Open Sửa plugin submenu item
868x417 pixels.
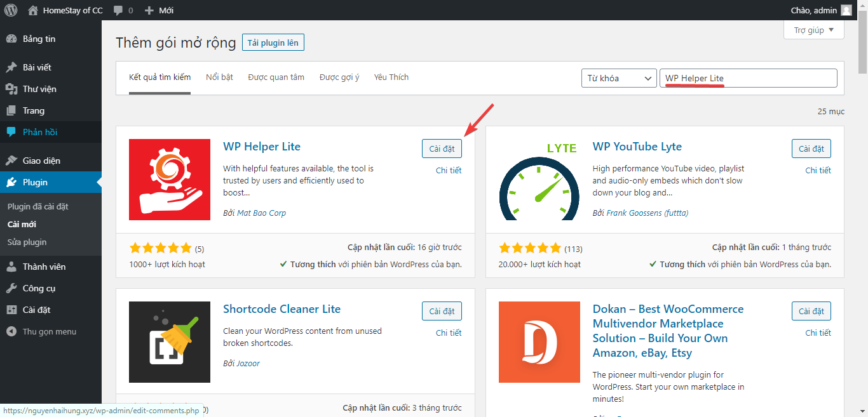[27, 242]
